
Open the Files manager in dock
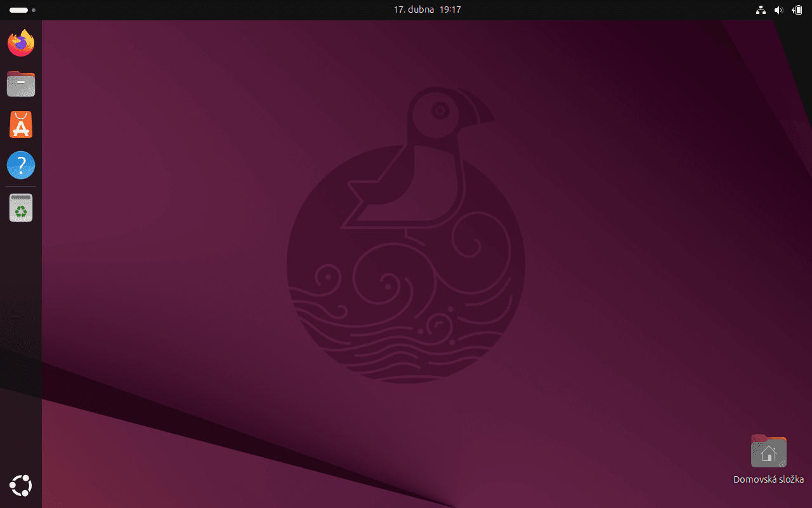coord(21,84)
